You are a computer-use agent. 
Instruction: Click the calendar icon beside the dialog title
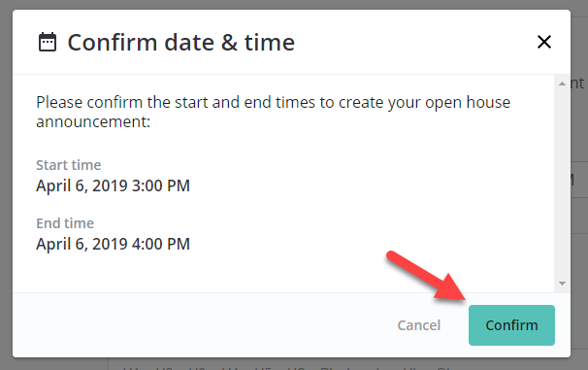[x=48, y=42]
